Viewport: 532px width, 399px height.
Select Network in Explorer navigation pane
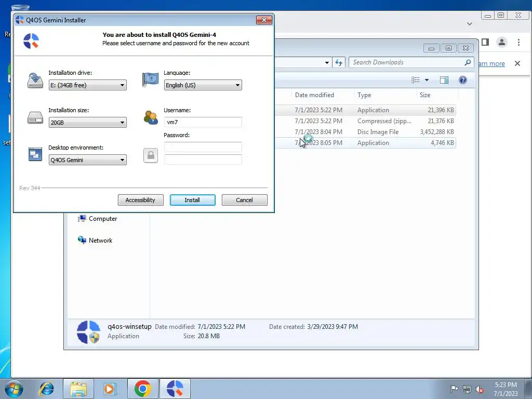click(95, 241)
